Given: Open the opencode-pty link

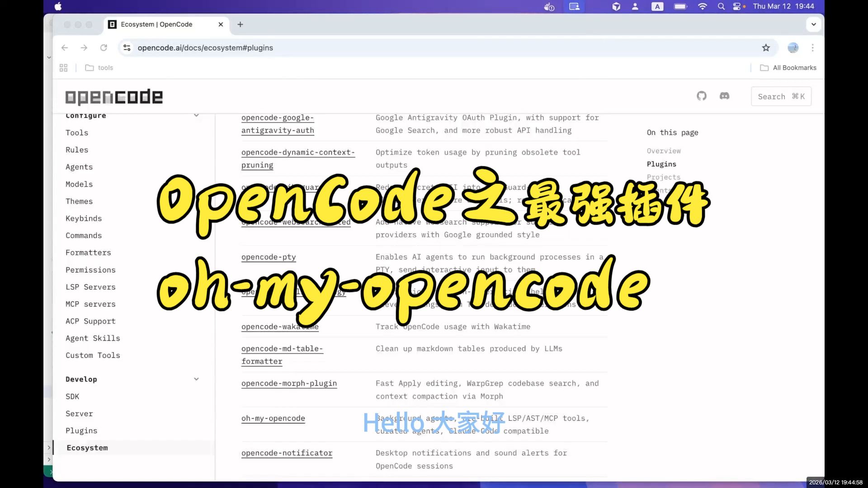Looking at the screenshot, I should 269,257.
